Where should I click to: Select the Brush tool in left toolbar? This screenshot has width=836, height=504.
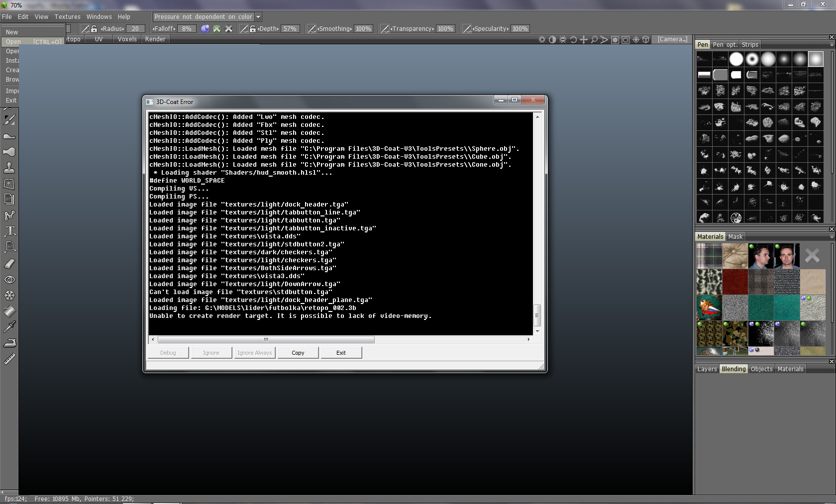(9, 120)
